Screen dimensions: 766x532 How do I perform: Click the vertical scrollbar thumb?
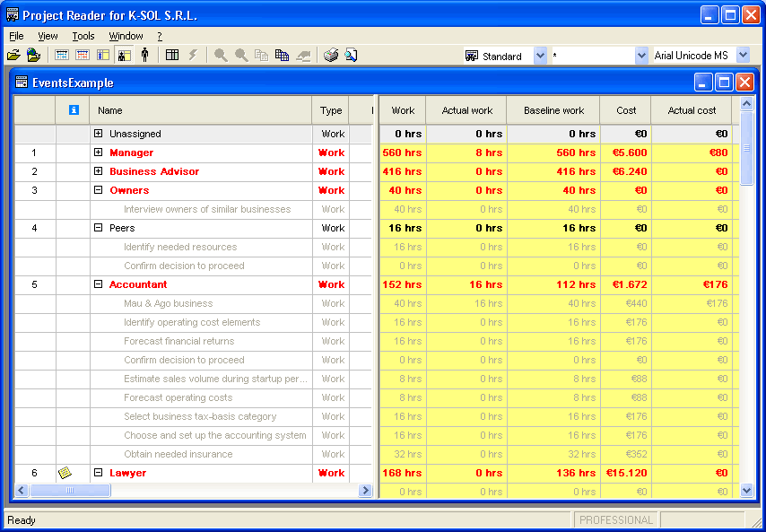click(x=747, y=148)
